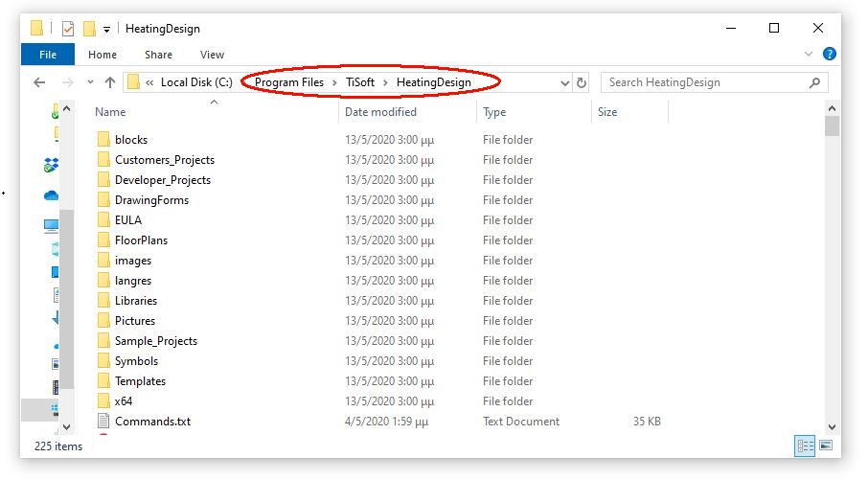Image resolution: width=868 pixels, height=480 pixels.
Task: Click the file list vertical scrollbar down arrow
Action: [832, 427]
